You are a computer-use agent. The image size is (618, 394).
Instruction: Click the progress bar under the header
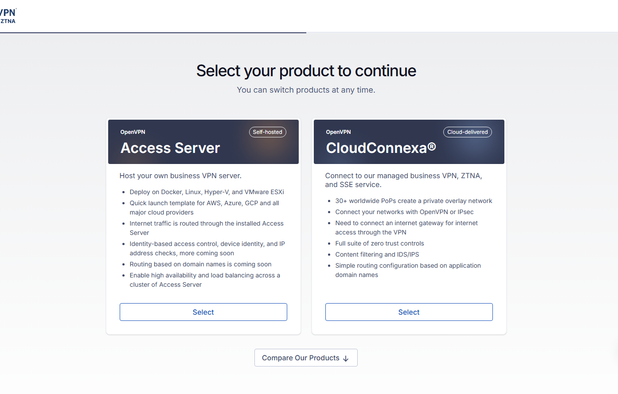coord(153,33)
